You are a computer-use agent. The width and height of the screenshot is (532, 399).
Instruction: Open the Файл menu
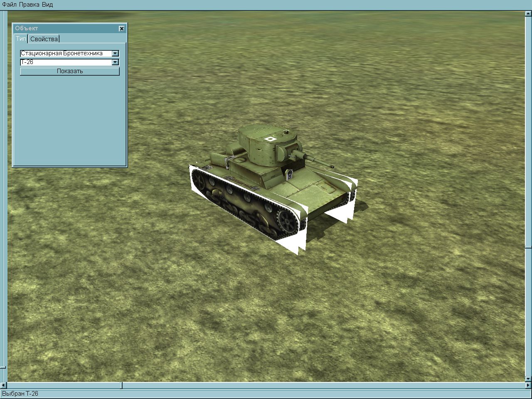click(x=9, y=5)
